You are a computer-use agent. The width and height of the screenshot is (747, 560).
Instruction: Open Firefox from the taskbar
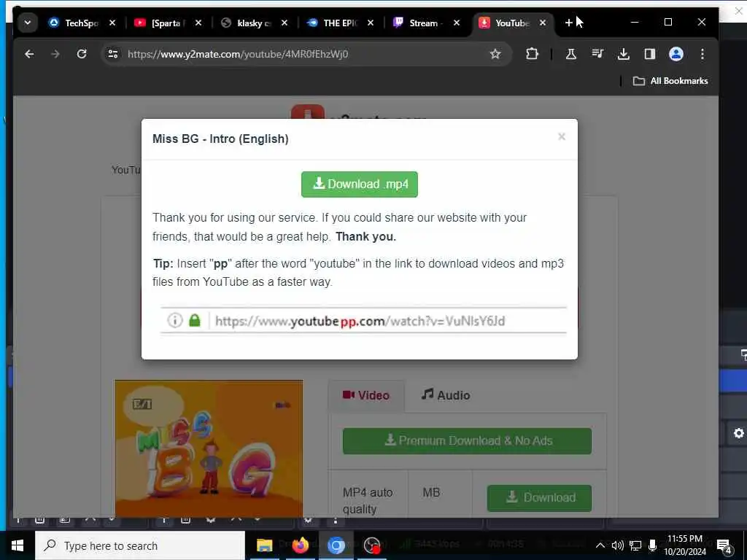click(300, 545)
